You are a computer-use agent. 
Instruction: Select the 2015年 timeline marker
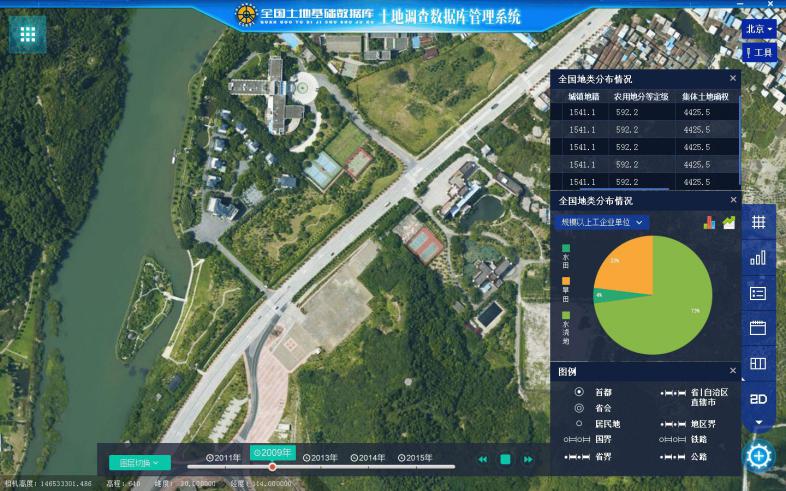[415, 458]
